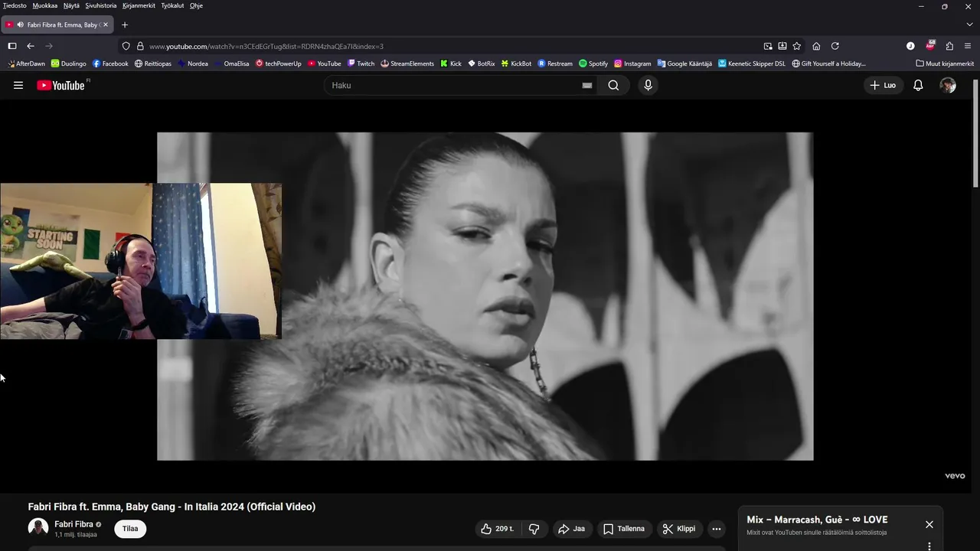Open the Tiedosto menu
Screen dimensions: 980x551
(x=15, y=5)
